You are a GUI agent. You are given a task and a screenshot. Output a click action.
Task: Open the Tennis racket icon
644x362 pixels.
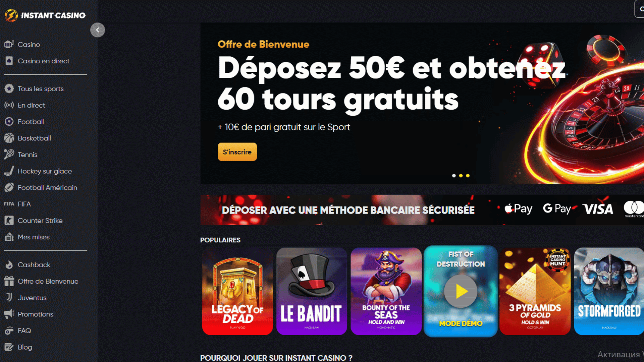tap(9, 155)
